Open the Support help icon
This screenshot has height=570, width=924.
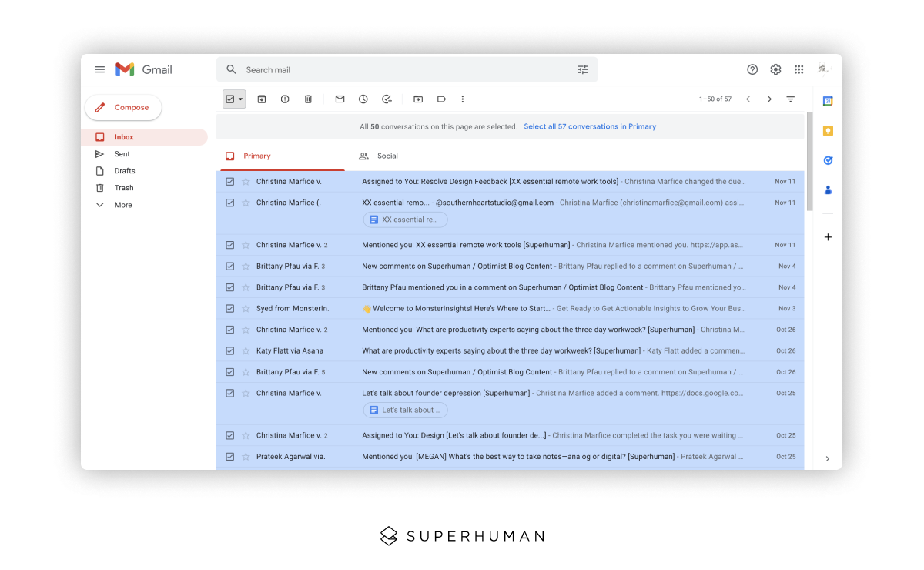tap(752, 69)
